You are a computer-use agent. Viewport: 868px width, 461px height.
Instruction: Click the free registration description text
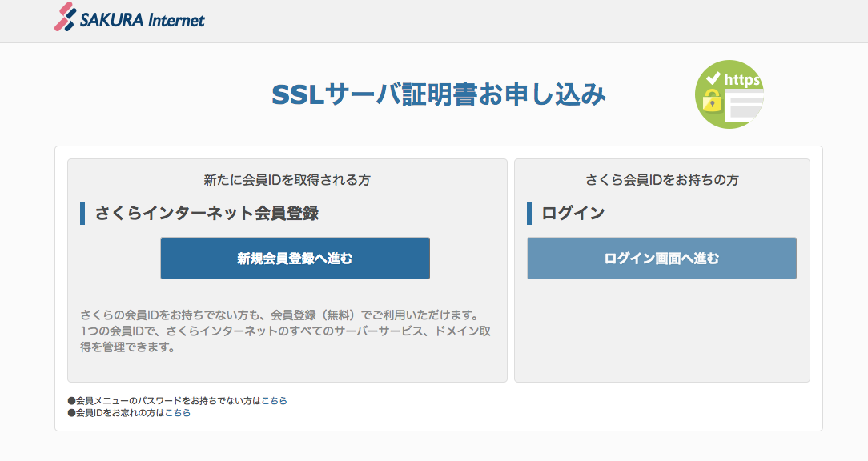(x=286, y=329)
